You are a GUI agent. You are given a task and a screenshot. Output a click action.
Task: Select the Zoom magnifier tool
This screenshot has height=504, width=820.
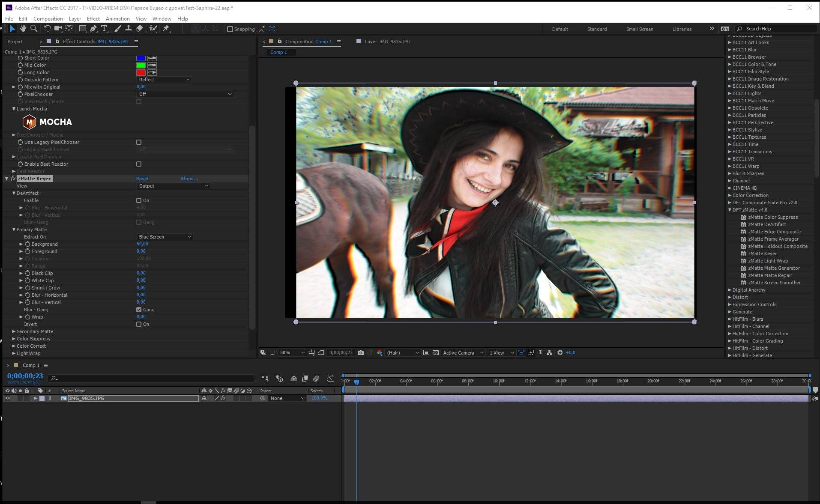tap(33, 29)
